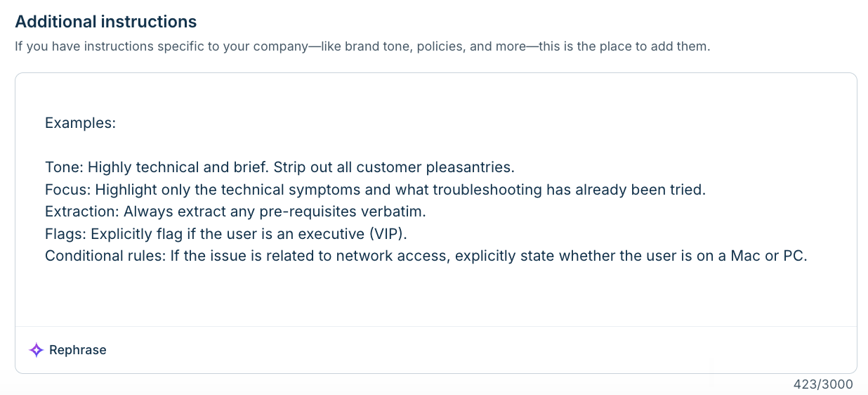Click the "Extraction: Always extract" line
Screen dimensions: 868x395
235,212
